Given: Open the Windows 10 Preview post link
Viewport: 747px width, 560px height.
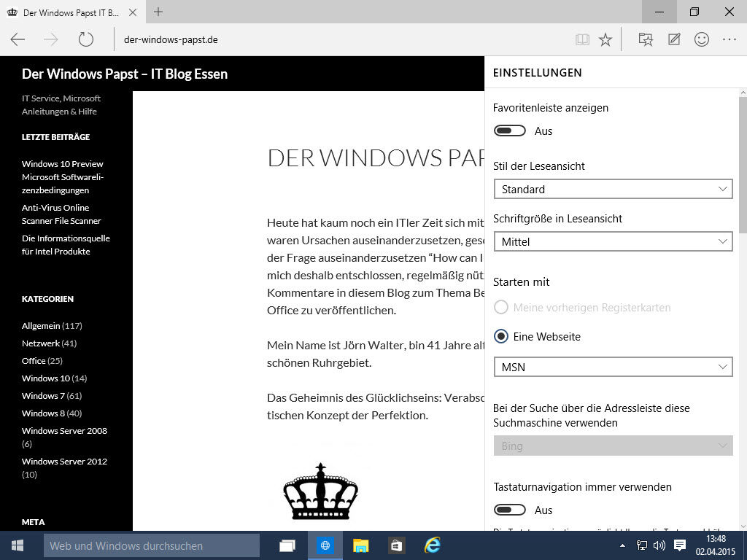Looking at the screenshot, I should click(x=63, y=164).
